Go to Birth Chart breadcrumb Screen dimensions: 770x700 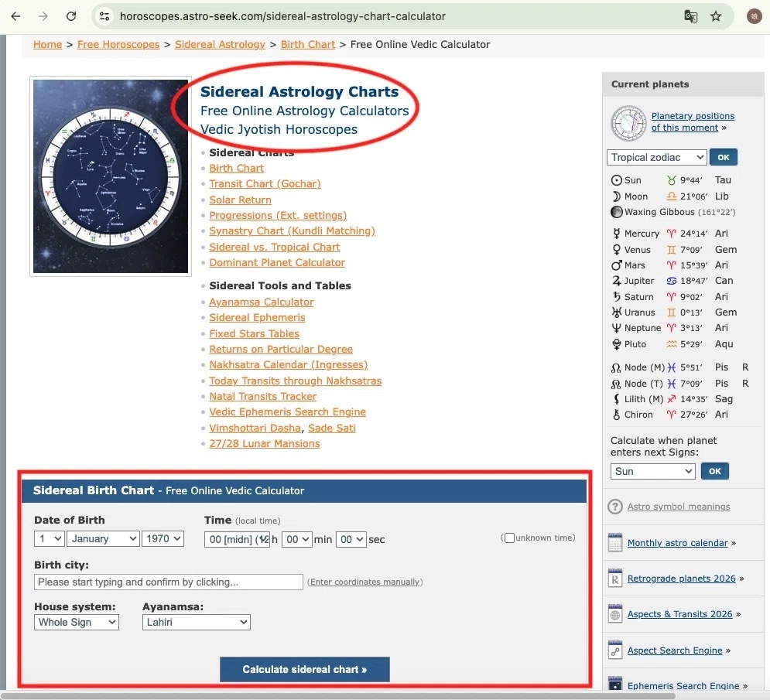tap(308, 45)
